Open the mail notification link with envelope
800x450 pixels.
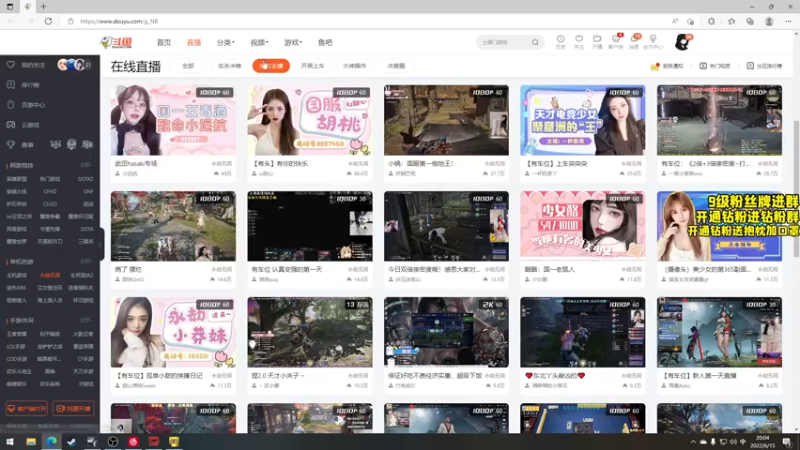click(667, 66)
